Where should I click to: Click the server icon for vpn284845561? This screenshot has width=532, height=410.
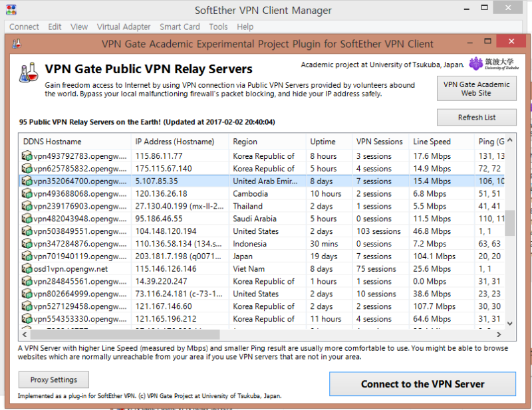pyautogui.click(x=27, y=282)
